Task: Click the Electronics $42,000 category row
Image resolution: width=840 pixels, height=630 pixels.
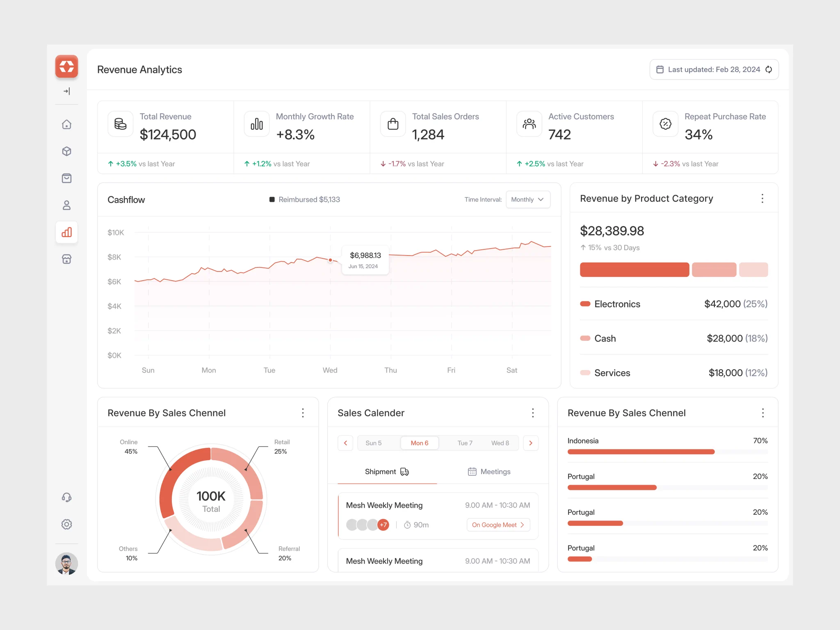Action: pyautogui.click(x=674, y=304)
